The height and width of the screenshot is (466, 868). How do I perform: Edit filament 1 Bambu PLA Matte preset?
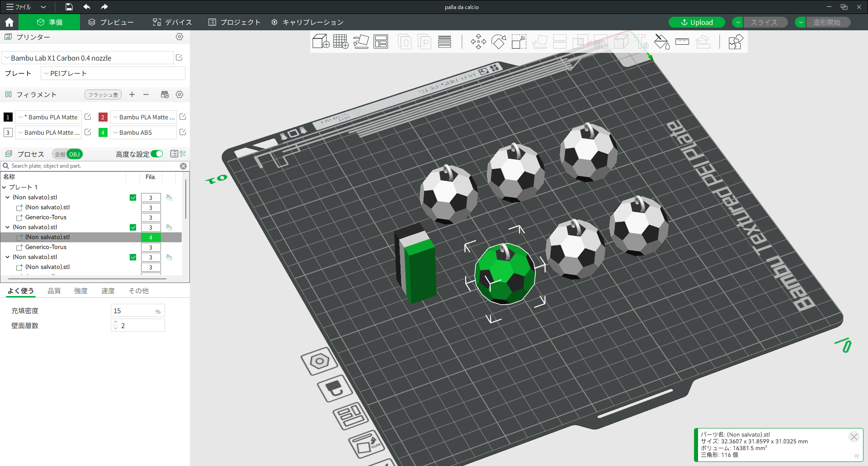pyautogui.click(x=88, y=117)
